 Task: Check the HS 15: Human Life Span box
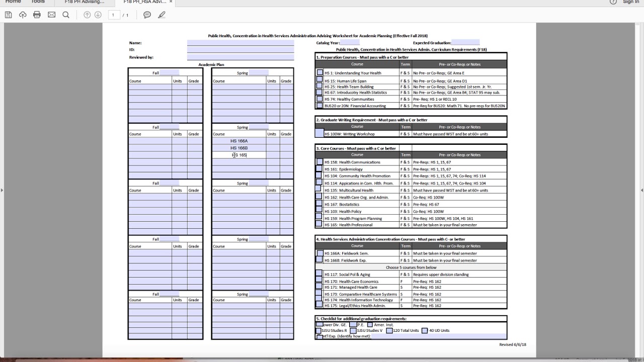click(x=319, y=80)
